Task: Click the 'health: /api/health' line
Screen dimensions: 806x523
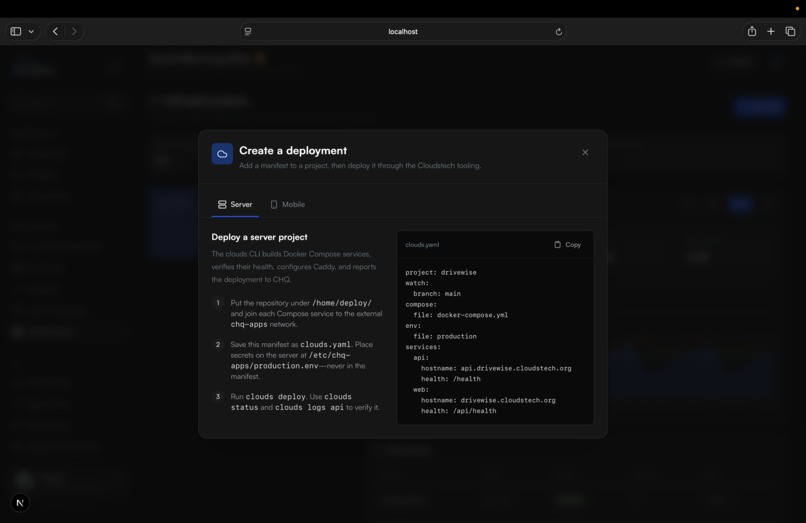Action: [459, 411]
